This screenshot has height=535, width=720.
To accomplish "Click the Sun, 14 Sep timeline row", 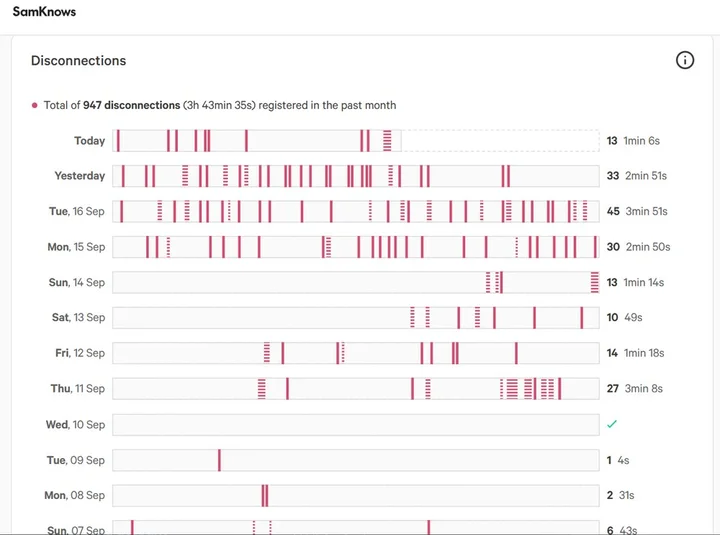I will coord(355,283).
